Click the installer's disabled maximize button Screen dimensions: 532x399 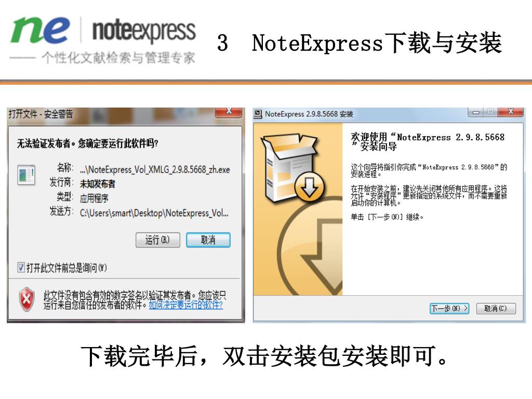[x=490, y=112]
